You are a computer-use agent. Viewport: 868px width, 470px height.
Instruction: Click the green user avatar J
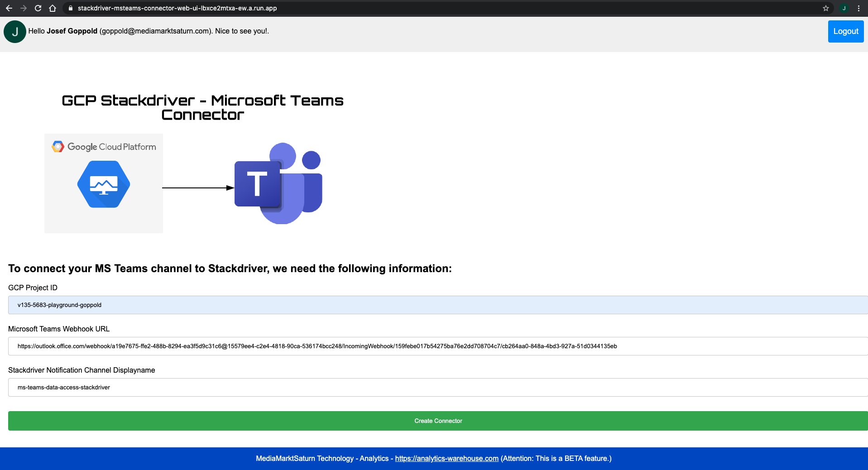[15, 32]
